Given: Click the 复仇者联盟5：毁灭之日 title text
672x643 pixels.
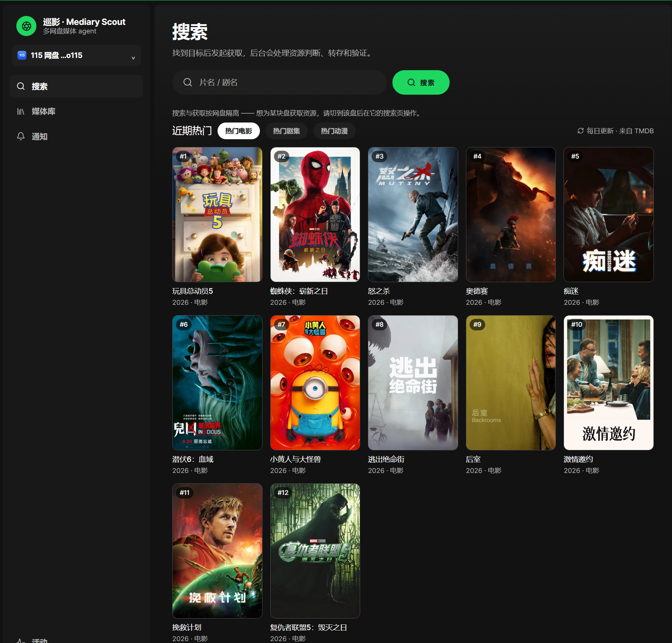Looking at the screenshot, I should point(309,628).
